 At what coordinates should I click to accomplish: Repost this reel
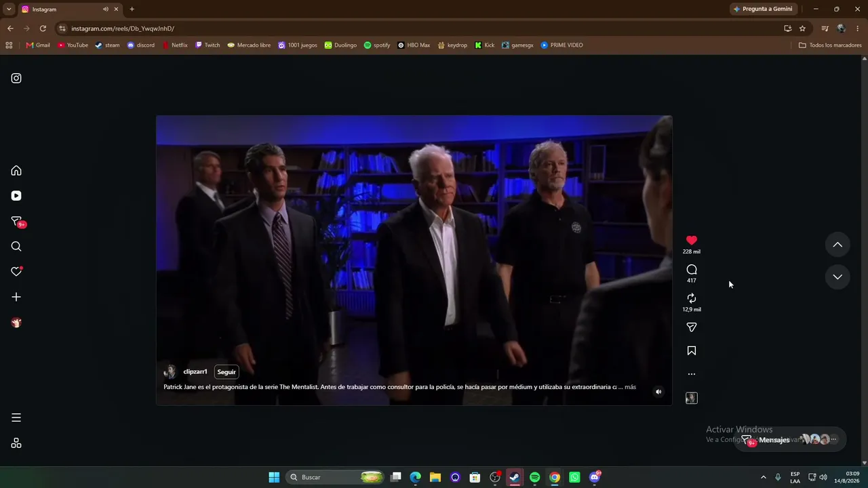(692, 298)
